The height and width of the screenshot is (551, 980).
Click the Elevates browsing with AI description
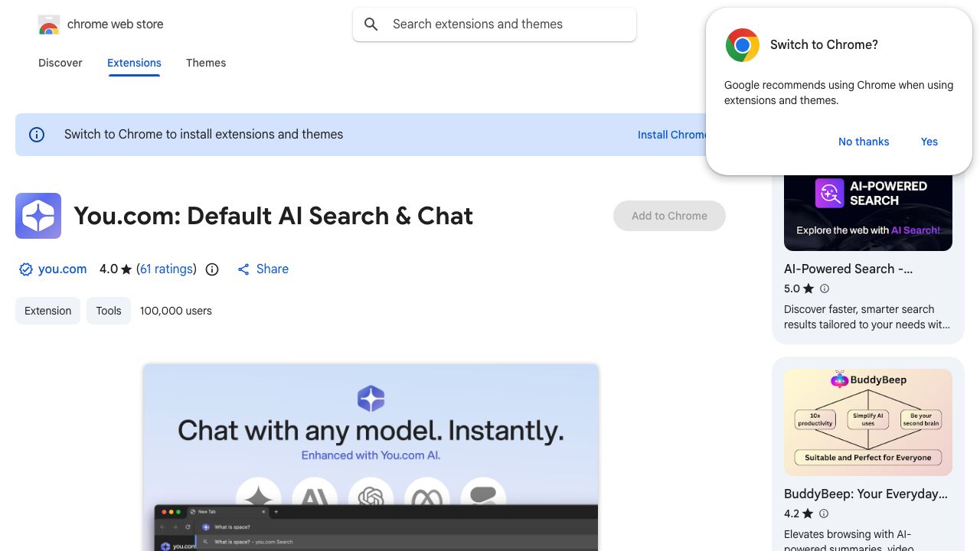(848, 539)
